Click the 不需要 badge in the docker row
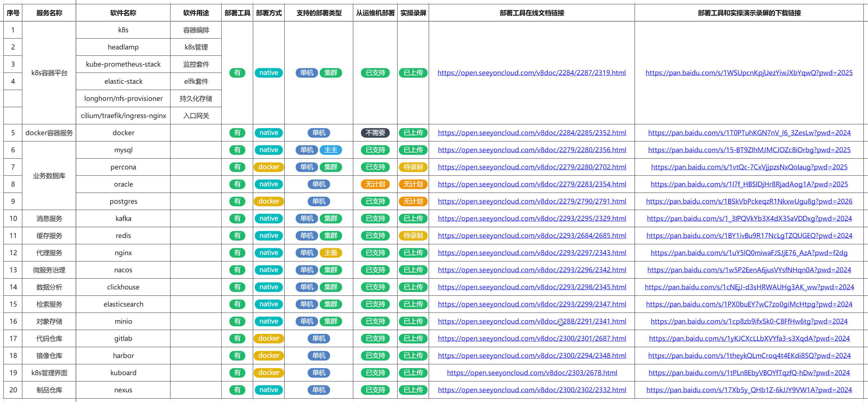The height and width of the screenshot is (402, 868). pos(375,133)
